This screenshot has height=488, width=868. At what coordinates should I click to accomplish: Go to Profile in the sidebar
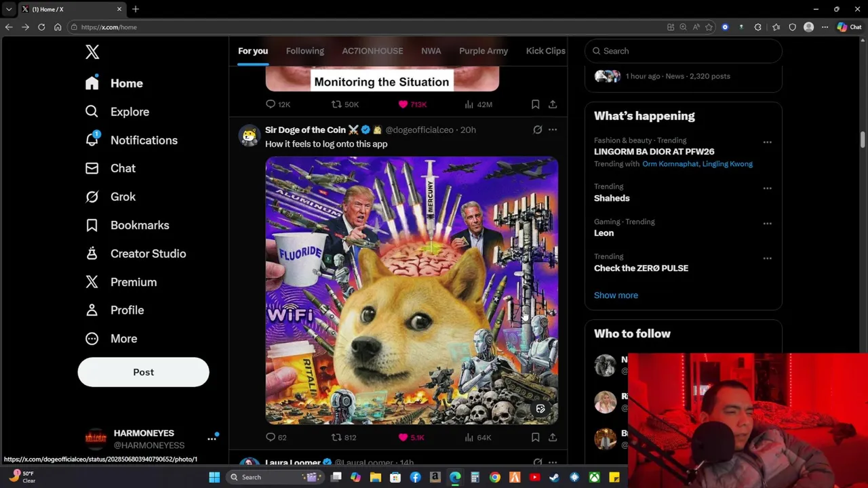point(114,310)
